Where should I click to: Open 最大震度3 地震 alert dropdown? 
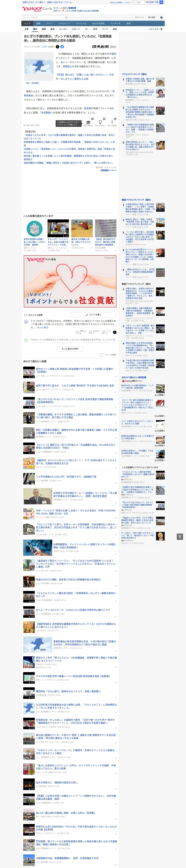(152, 2)
